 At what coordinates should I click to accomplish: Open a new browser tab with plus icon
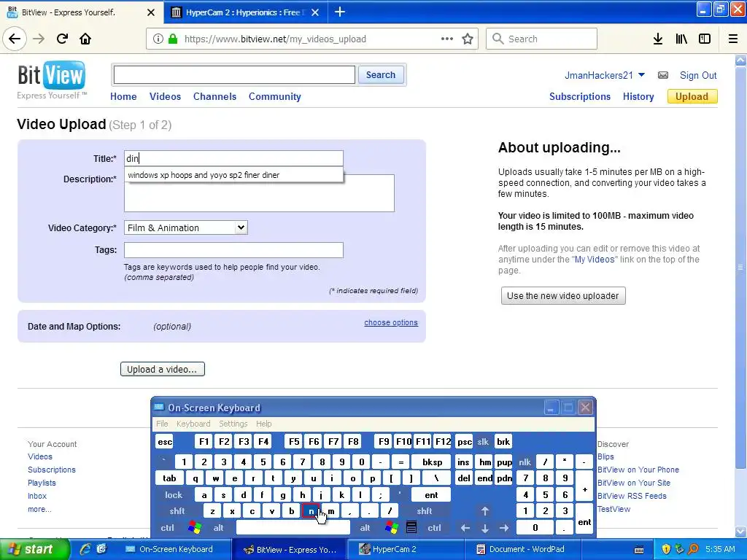[340, 12]
